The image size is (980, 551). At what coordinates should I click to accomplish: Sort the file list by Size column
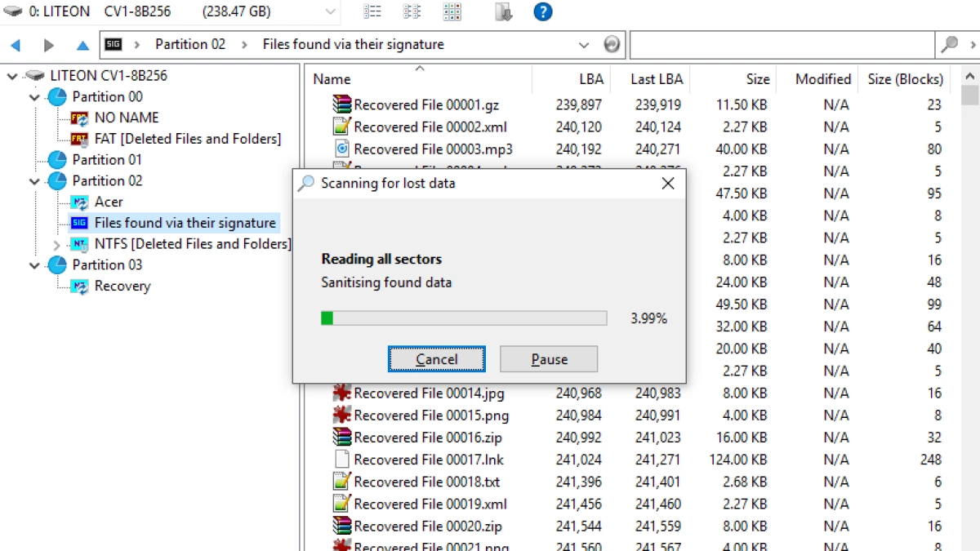point(757,79)
